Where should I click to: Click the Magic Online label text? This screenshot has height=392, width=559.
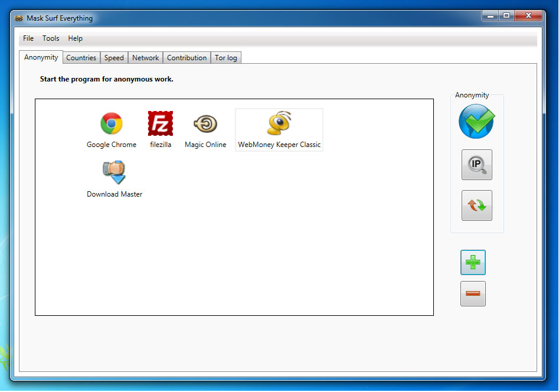205,145
